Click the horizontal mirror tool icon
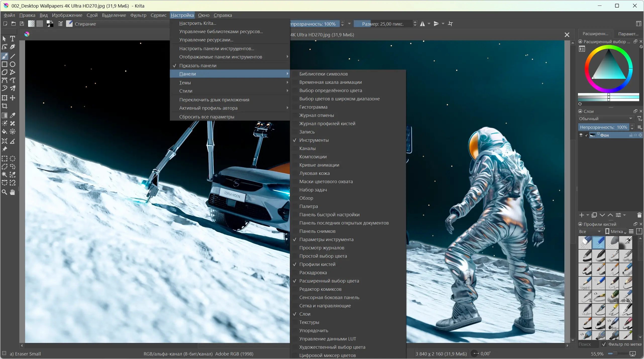This screenshot has width=644, height=359. [x=423, y=24]
